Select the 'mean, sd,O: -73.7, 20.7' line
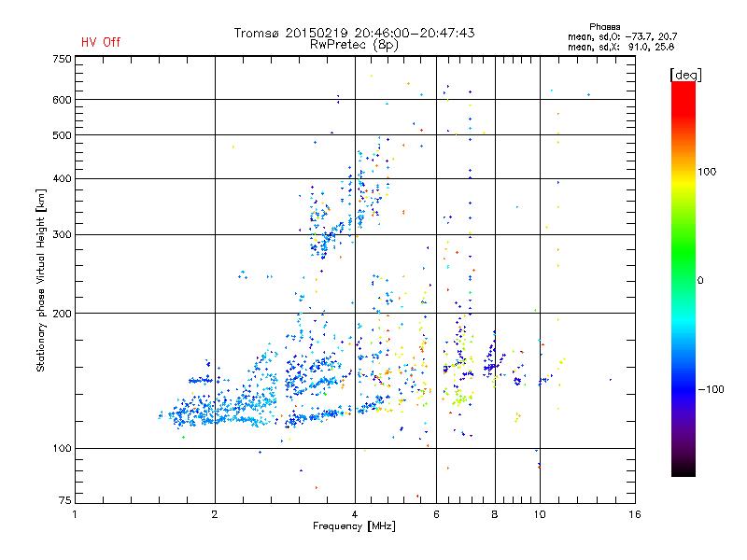 tap(622, 36)
